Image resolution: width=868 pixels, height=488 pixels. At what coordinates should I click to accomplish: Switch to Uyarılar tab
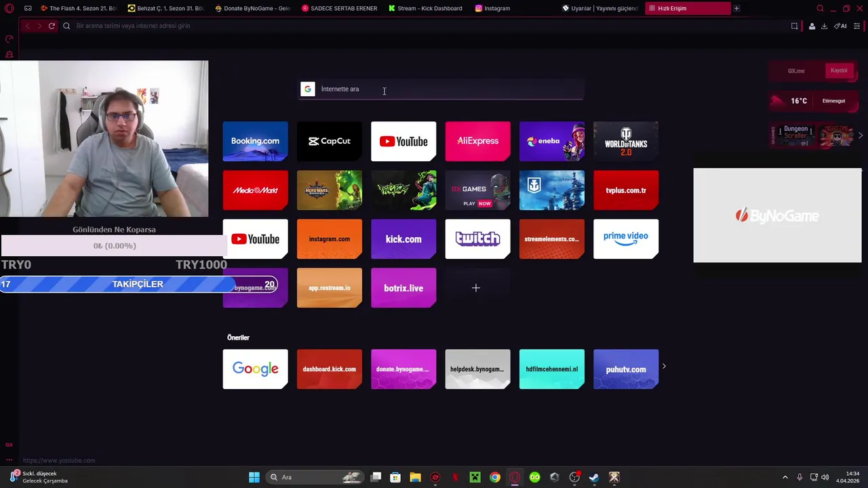click(x=600, y=8)
